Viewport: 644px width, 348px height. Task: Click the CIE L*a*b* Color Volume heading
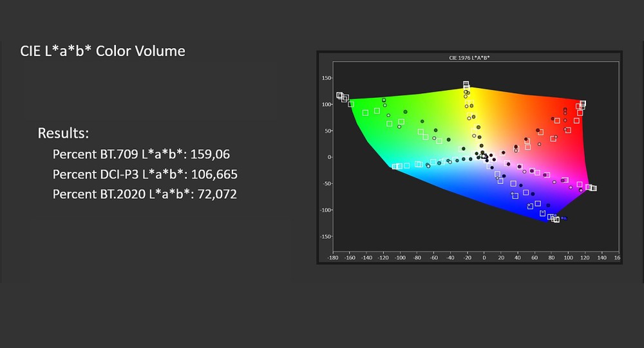coord(103,51)
